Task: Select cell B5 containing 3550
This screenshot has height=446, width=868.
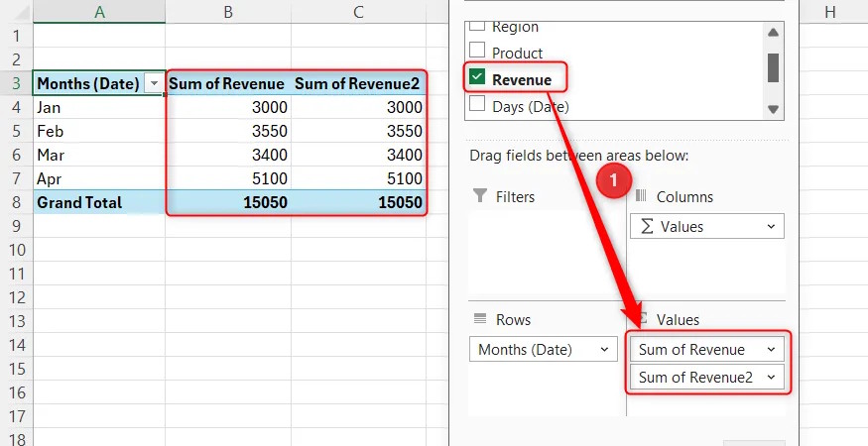Action: [x=228, y=131]
